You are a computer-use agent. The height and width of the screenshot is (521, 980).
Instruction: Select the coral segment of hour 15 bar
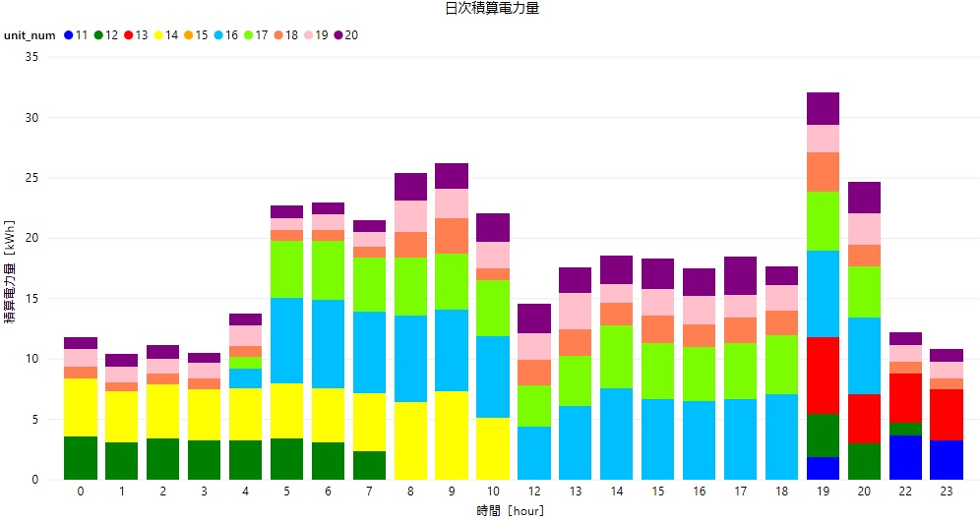coord(658,329)
